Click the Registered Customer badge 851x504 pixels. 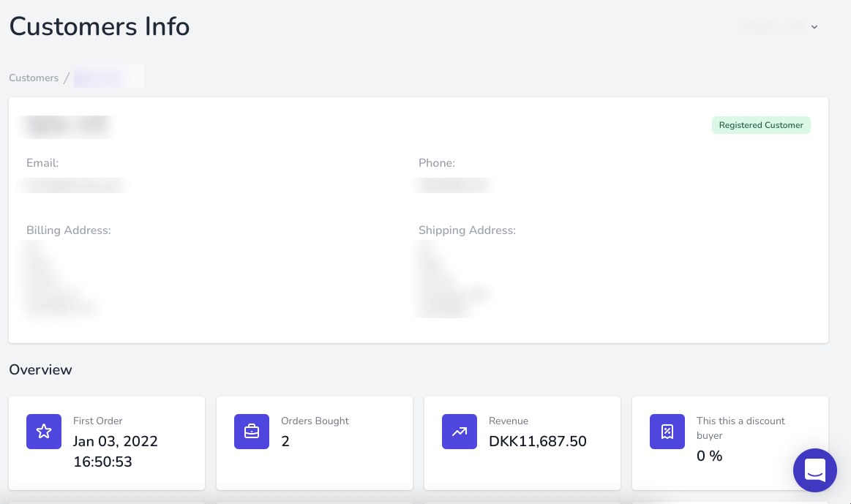[761, 125]
